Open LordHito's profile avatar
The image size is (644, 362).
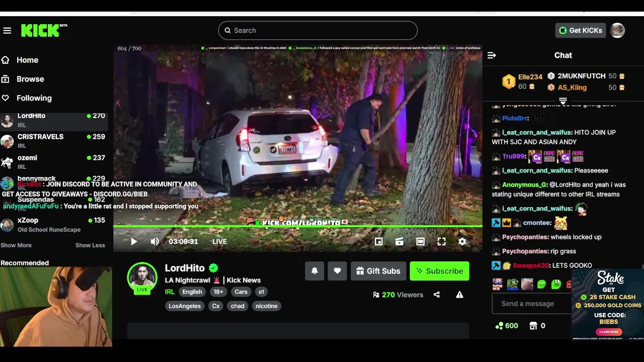pos(142,278)
